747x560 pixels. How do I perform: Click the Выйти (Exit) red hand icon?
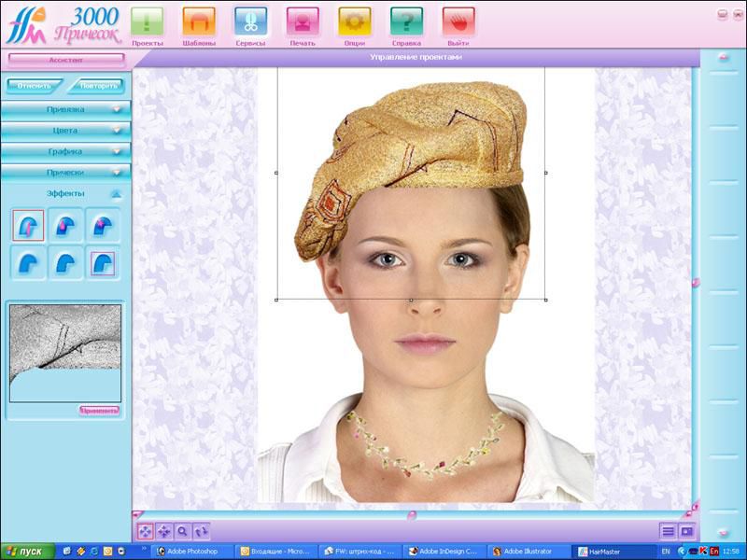click(x=458, y=21)
